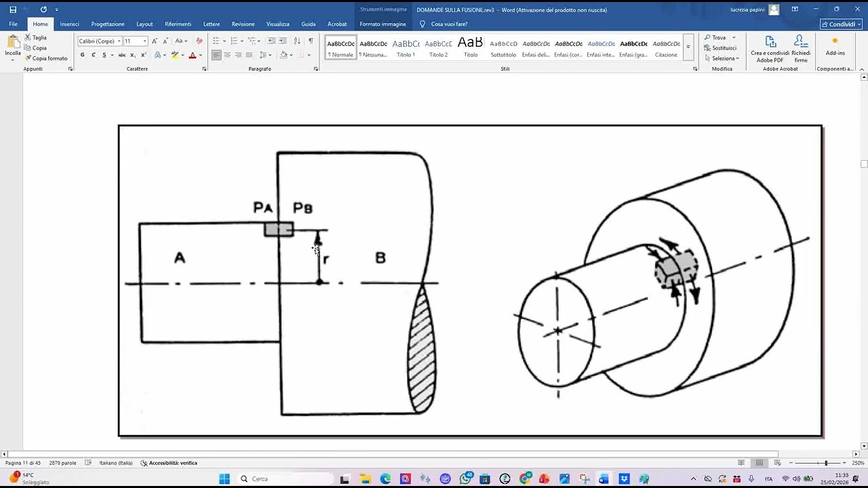This screenshot has height=488, width=868.
Task: Switch to Formato immagine tab
Action: point(382,24)
